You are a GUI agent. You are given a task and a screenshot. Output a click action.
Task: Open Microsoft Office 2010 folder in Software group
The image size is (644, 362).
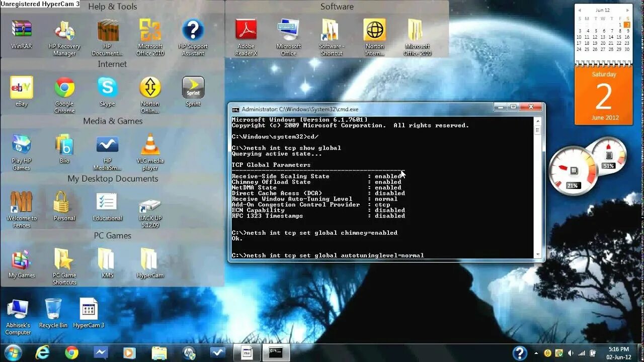click(x=417, y=38)
